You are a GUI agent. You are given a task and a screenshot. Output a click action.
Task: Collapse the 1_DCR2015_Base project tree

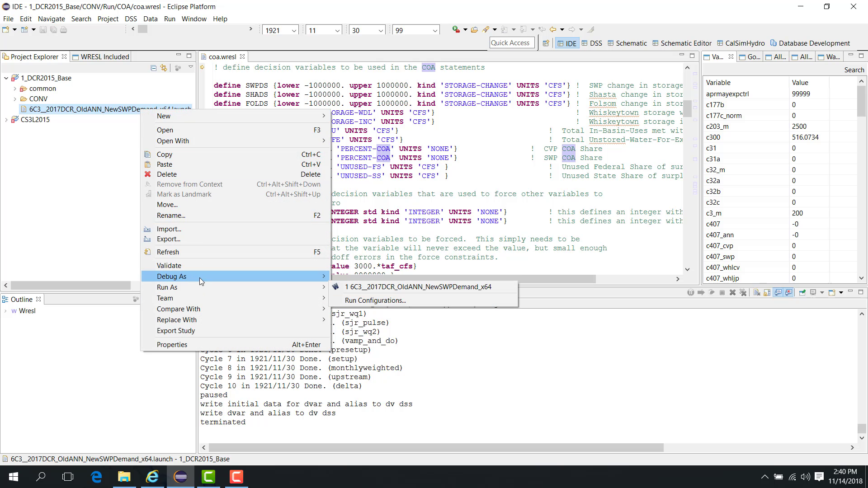[x=6, y=78]
